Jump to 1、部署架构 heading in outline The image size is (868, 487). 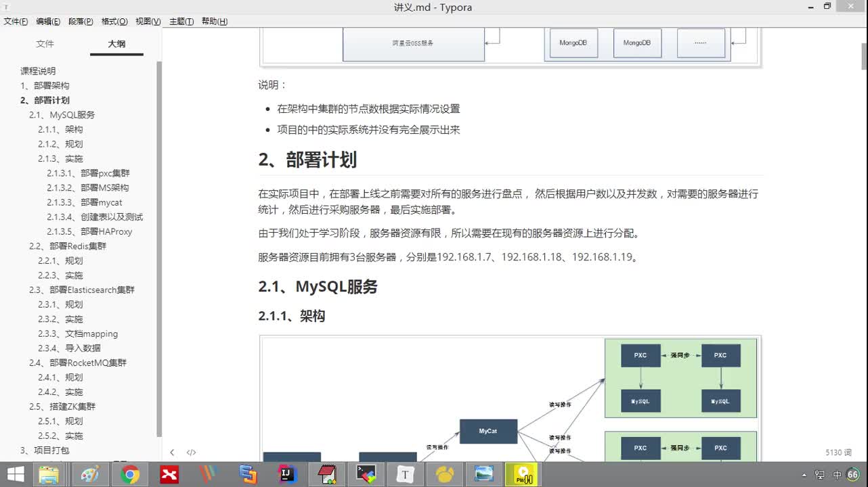(x=45, y=86)
